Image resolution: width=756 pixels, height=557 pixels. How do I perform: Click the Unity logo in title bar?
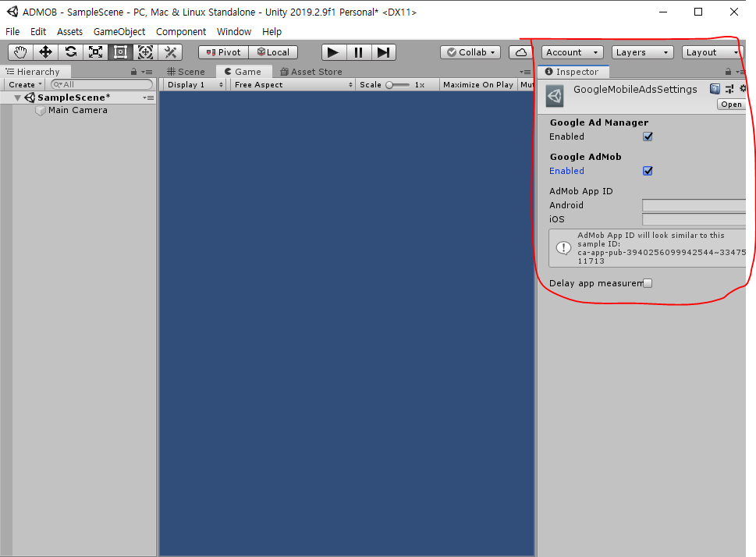coord(12,12)
